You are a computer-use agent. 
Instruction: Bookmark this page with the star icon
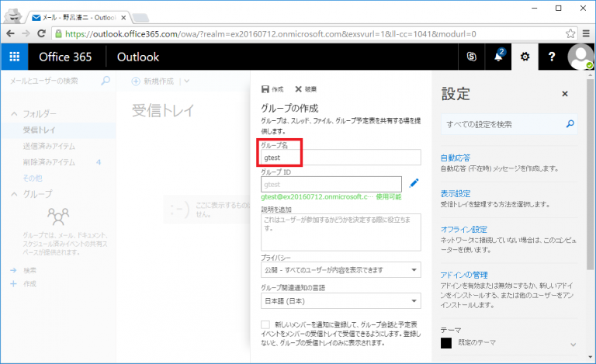pyautogui.click(x=570, y=34)
